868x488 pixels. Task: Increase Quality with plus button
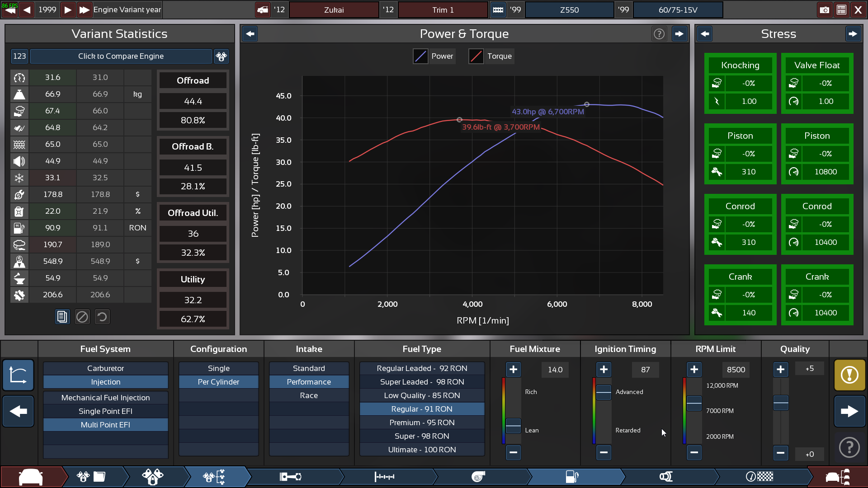coord(781,370)
